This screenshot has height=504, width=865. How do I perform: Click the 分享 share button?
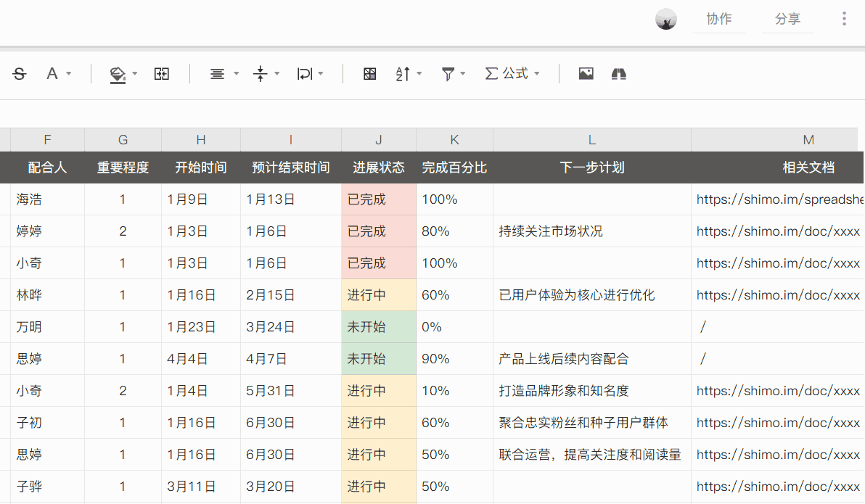pyautogui.click(x=787, y=19)
